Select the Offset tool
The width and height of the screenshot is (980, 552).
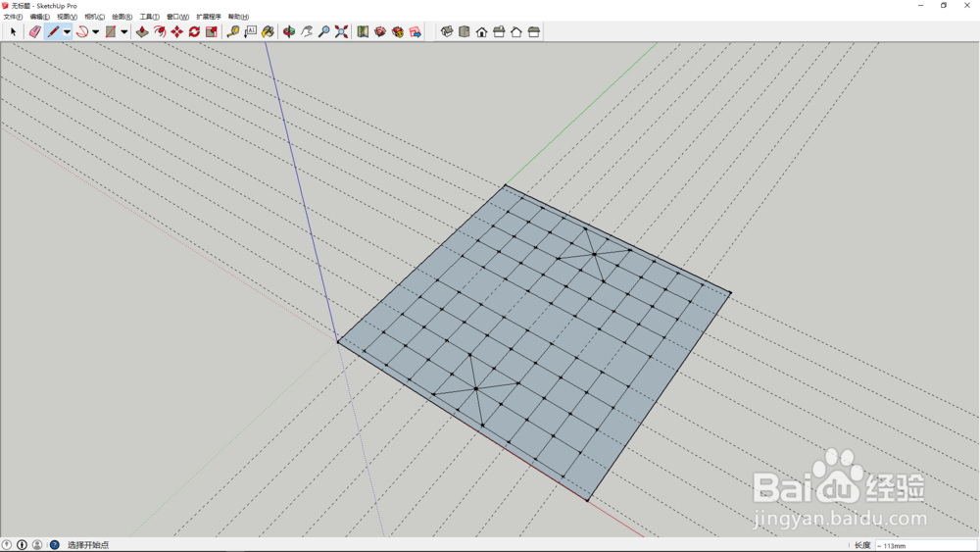[x=160, y=32]
